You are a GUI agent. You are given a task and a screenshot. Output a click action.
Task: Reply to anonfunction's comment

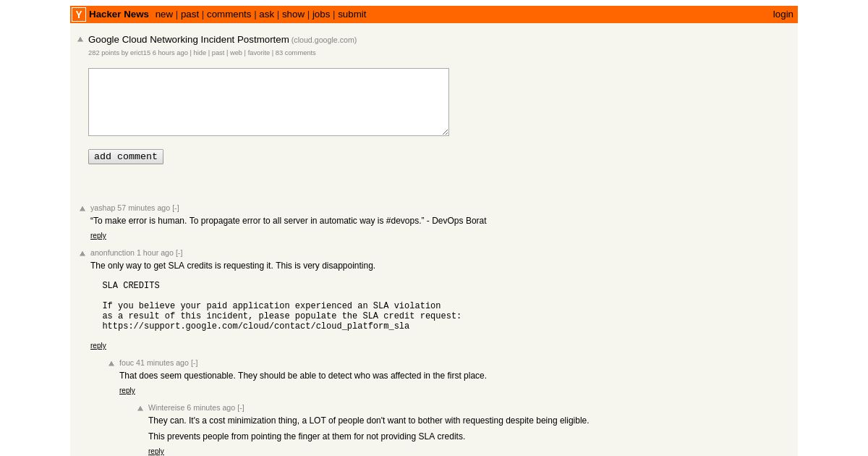[x=98, y=346]
